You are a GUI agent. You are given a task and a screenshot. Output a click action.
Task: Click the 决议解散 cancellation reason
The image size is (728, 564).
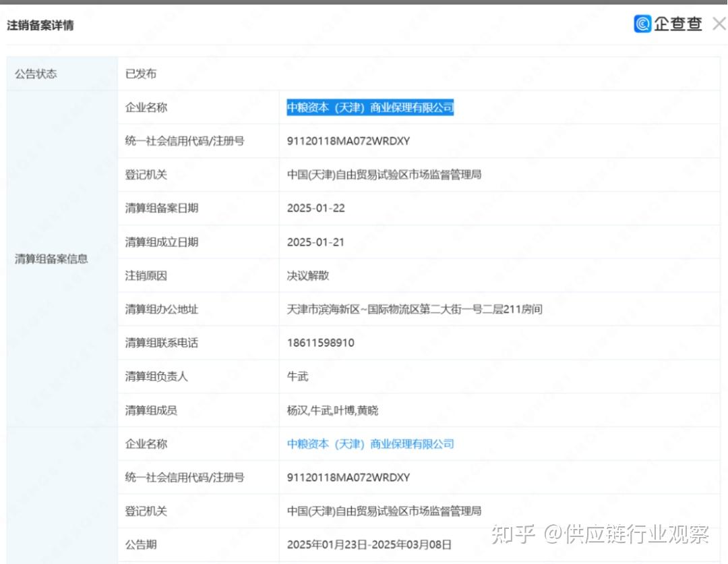click(308, 275)
